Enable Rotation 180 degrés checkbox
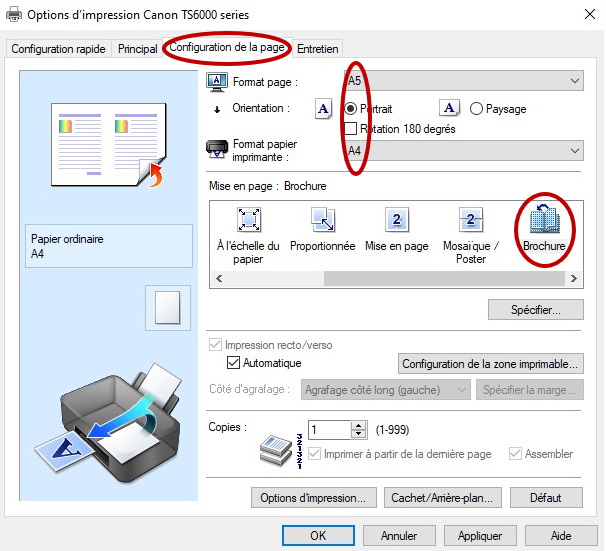Image resolution: width=606 pixels, height=551 pixels. pyautogui.click(x=351, y=129)
